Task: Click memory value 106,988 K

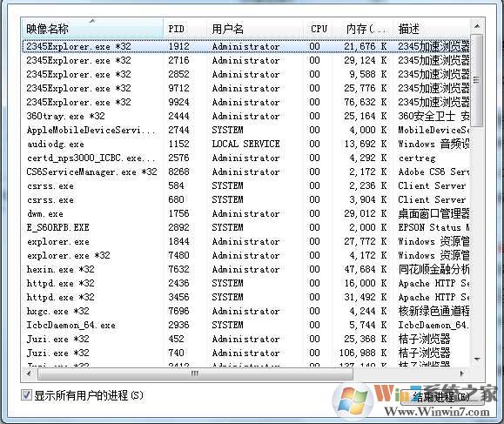Action: tap(363, 353)
